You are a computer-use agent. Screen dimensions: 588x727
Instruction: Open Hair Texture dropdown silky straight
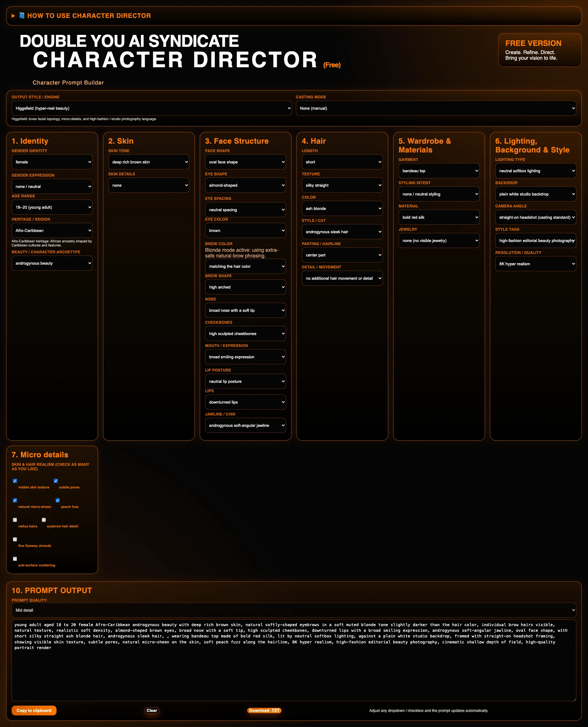(x=342, y=185)
